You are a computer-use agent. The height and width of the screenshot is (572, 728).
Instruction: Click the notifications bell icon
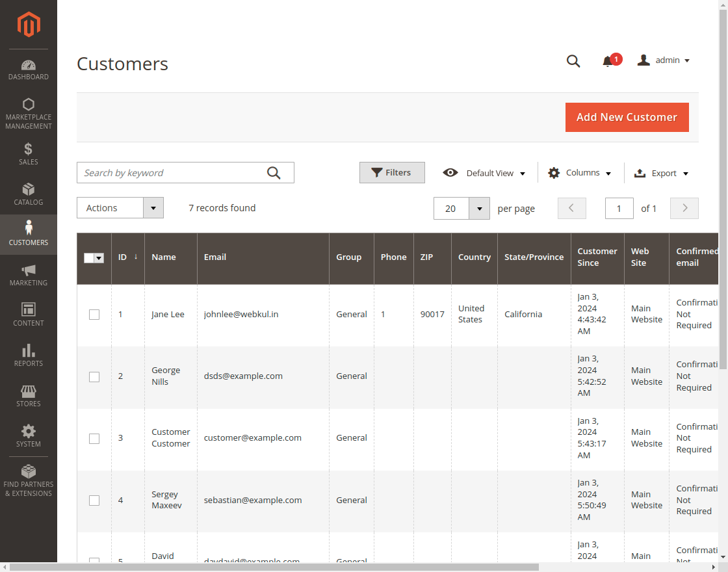click(608, 61)
